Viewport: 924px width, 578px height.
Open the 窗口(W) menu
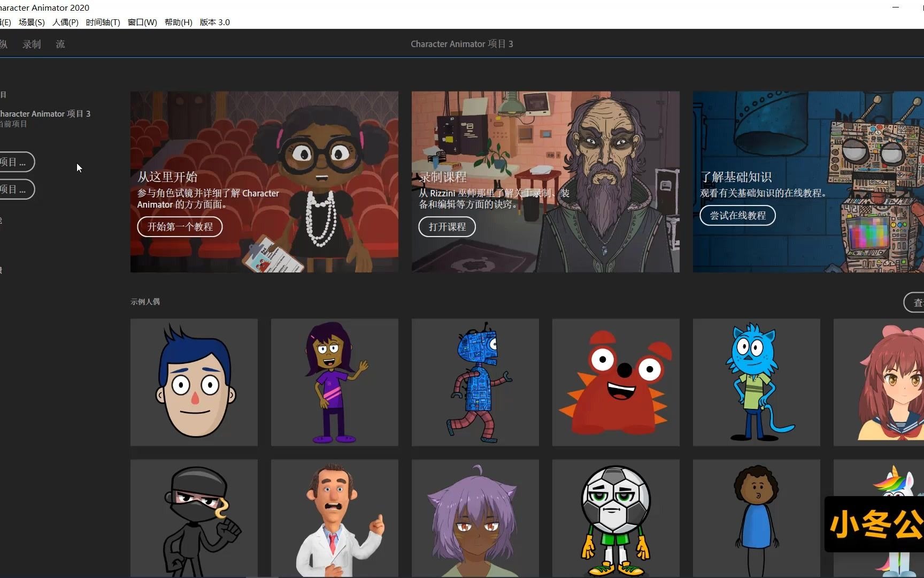(142, 22)
